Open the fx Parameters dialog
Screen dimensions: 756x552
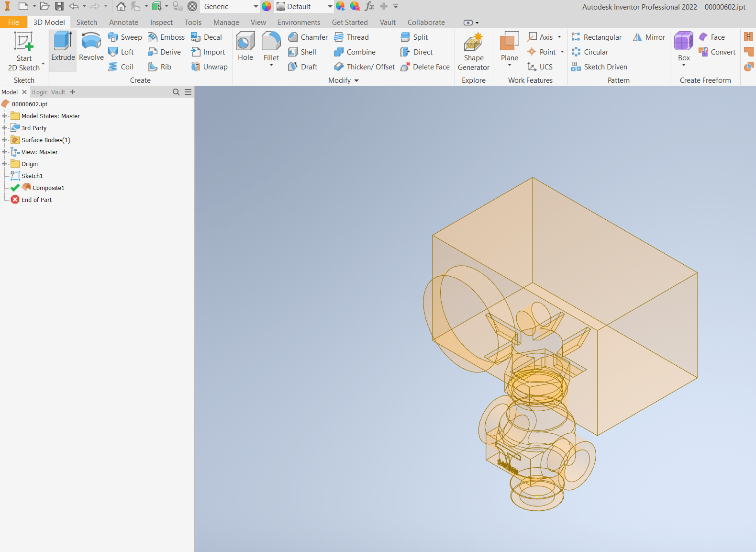369,6
